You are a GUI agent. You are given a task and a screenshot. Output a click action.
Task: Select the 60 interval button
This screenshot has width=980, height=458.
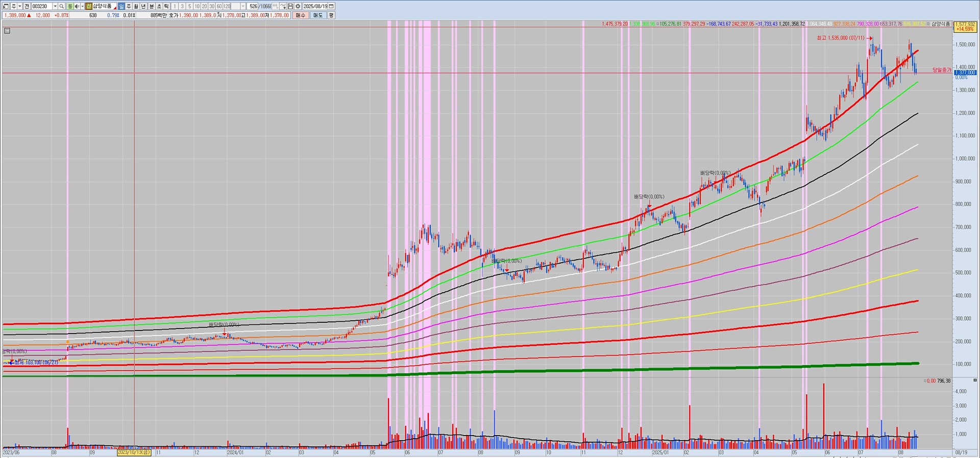[219, 6]
